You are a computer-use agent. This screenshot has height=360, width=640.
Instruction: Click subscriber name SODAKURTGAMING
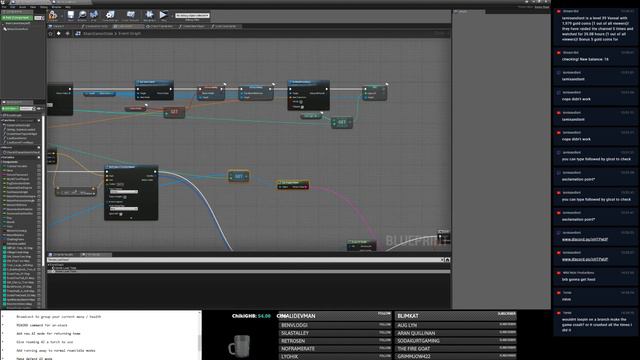coord(418,341)
